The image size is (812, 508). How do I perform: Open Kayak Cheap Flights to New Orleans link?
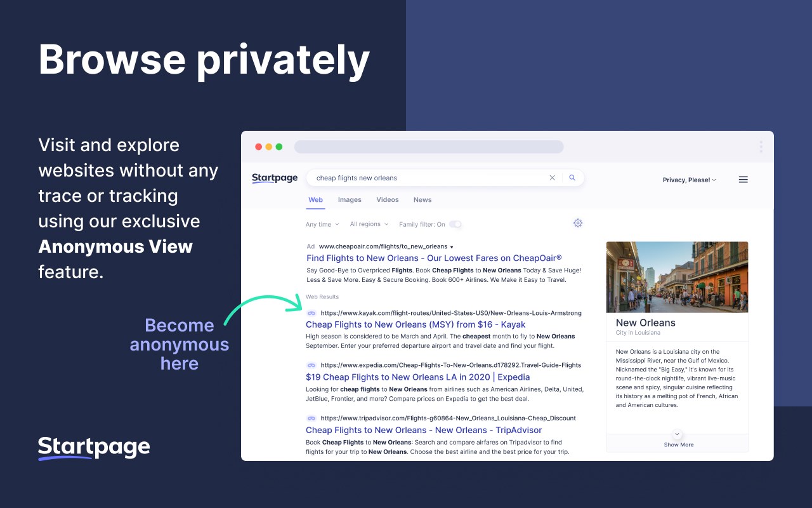tap(416, 324)
